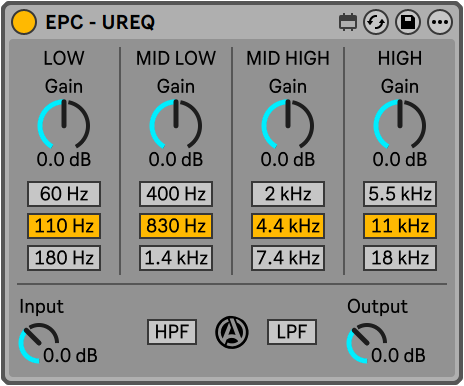The height and width of the screenshot is (386, 464).
Task: Click the LOW band Gain knob
Action: (x=64, y=125)
